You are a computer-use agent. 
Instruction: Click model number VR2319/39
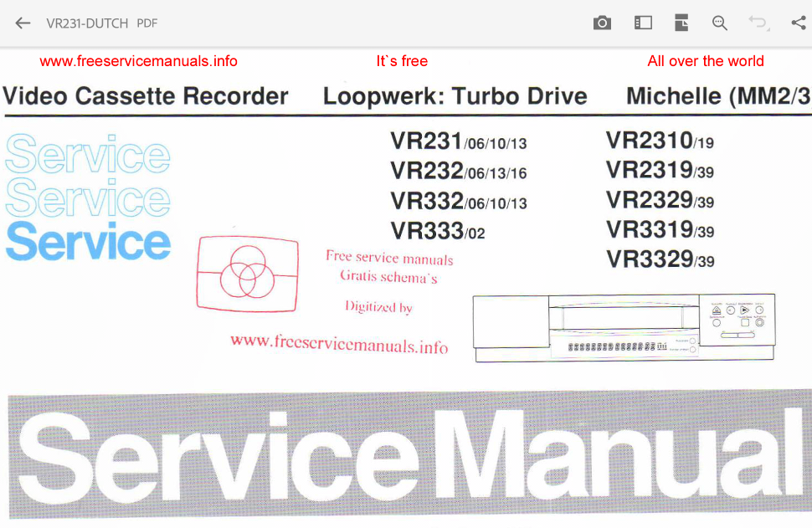coord(660,170)
